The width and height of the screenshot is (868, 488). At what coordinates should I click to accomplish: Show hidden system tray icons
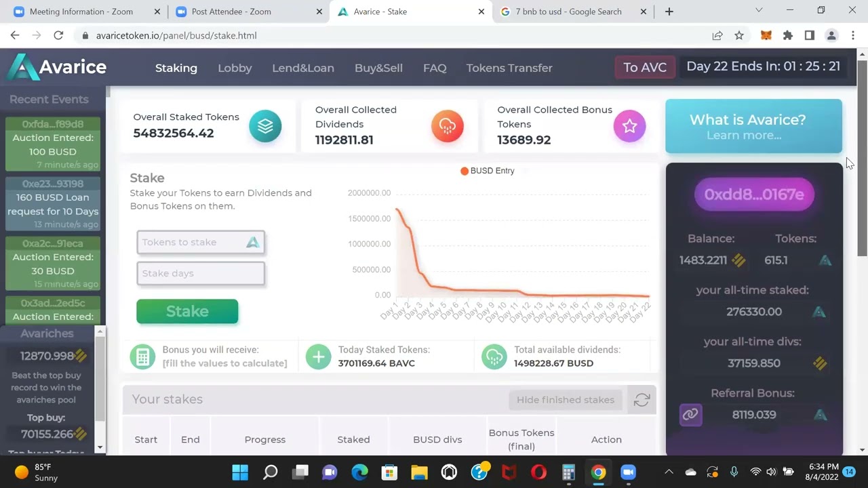[669, 472]
